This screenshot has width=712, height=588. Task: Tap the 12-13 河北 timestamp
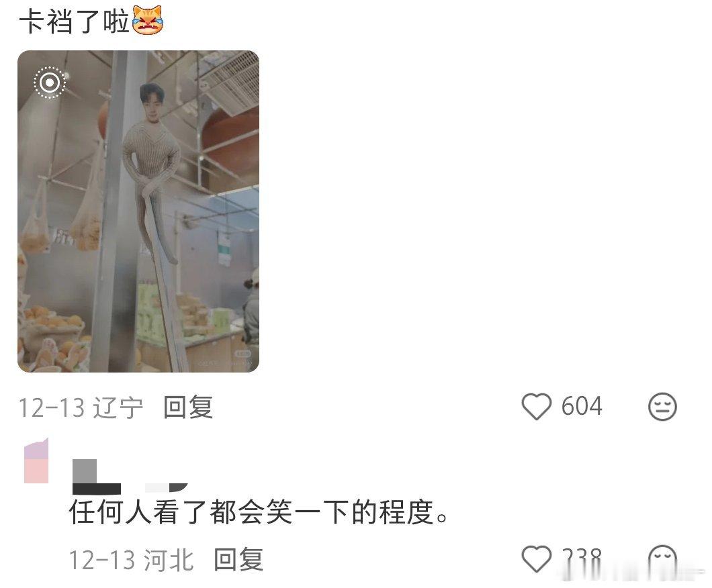131,559
